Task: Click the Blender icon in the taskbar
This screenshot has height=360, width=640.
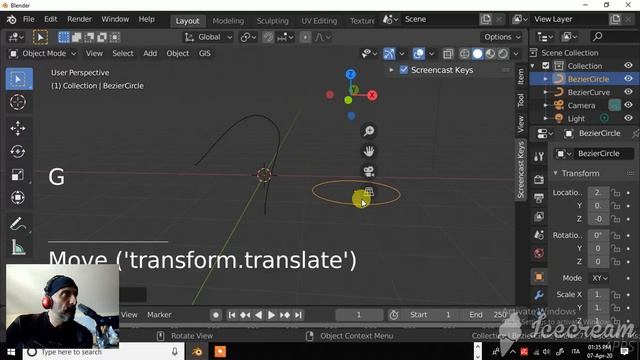Action: [x=197, y=351]
